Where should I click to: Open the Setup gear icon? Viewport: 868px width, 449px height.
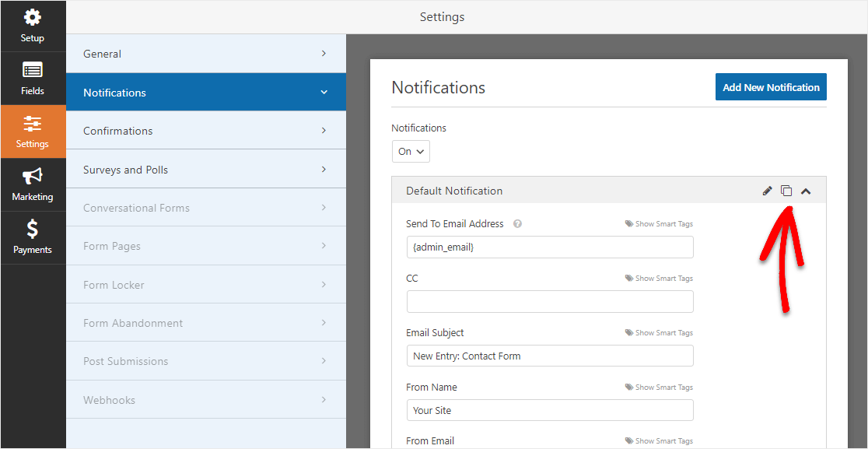pos(32,18)
